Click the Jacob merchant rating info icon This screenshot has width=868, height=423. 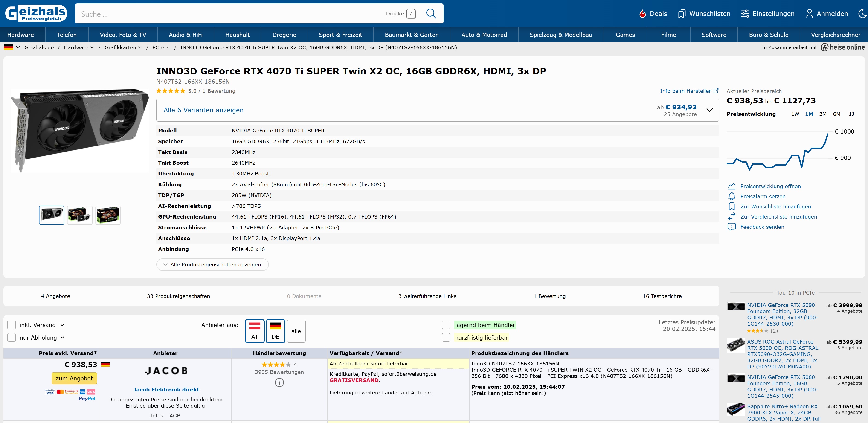279,382
